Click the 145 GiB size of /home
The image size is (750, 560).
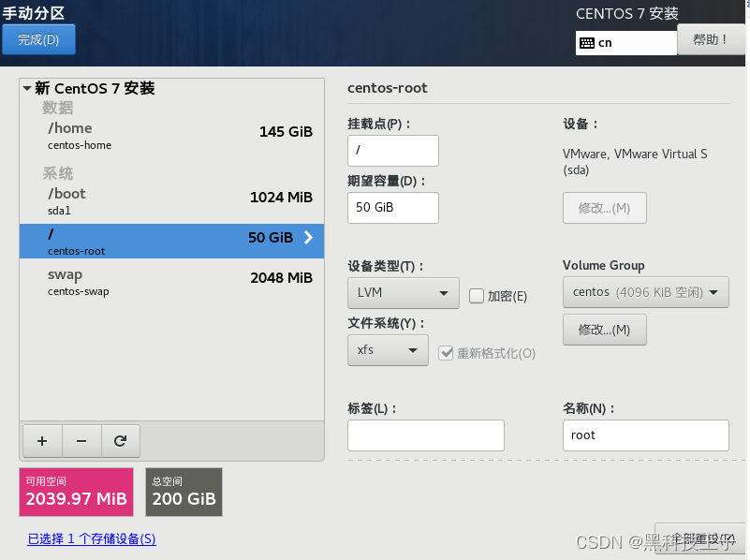click(286, 132)
